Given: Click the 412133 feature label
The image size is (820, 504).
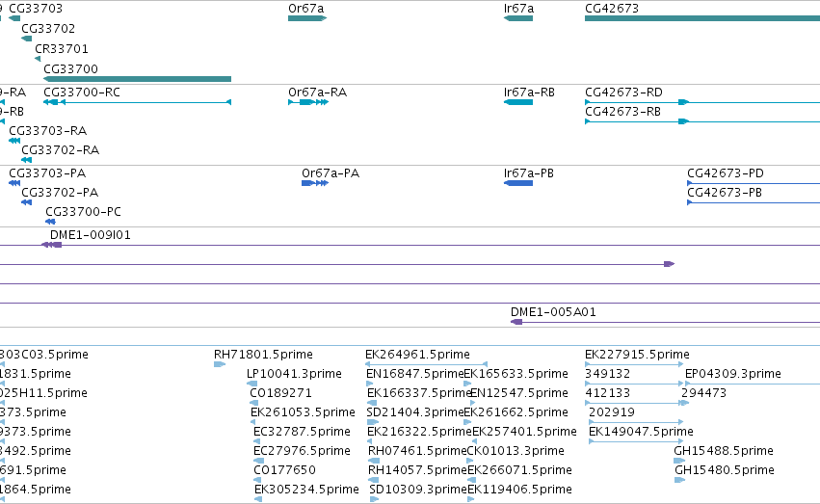Looking at the screenshot, I should tap(608, 393).
